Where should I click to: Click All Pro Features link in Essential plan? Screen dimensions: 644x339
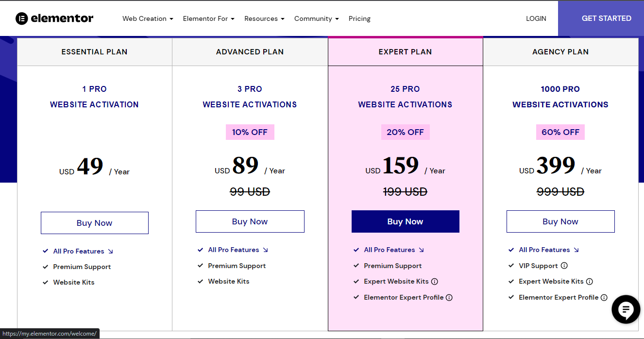[79, 251]
